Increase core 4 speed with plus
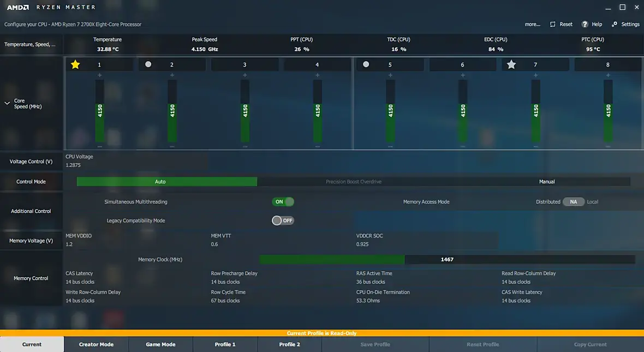 click(x=318, y=75)
